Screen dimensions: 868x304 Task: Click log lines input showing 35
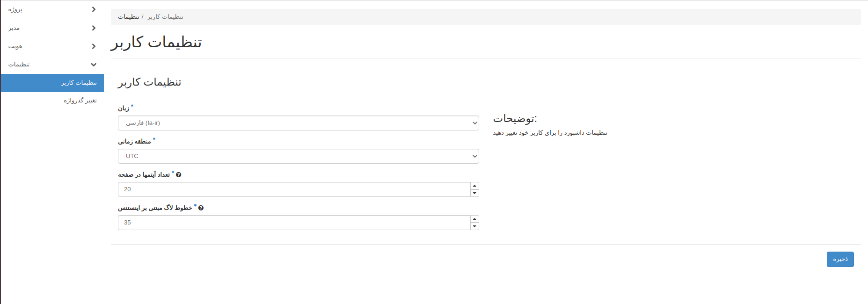coord(294,223)
